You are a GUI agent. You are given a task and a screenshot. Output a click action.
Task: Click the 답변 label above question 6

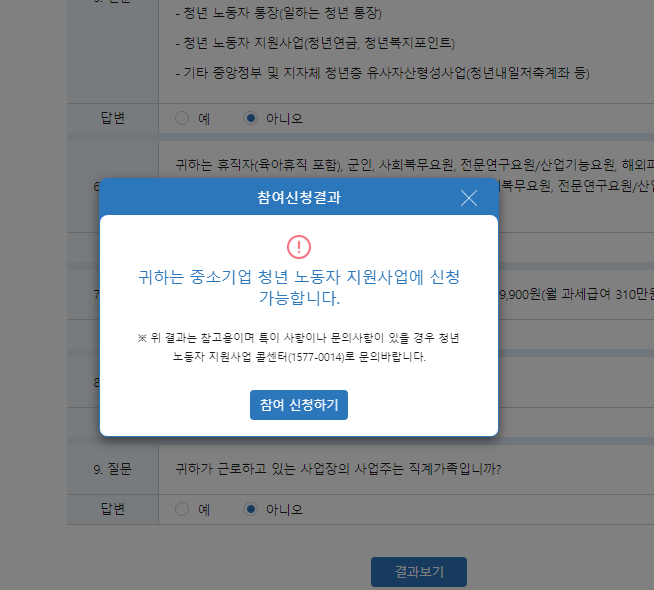(x=113, y=118)
